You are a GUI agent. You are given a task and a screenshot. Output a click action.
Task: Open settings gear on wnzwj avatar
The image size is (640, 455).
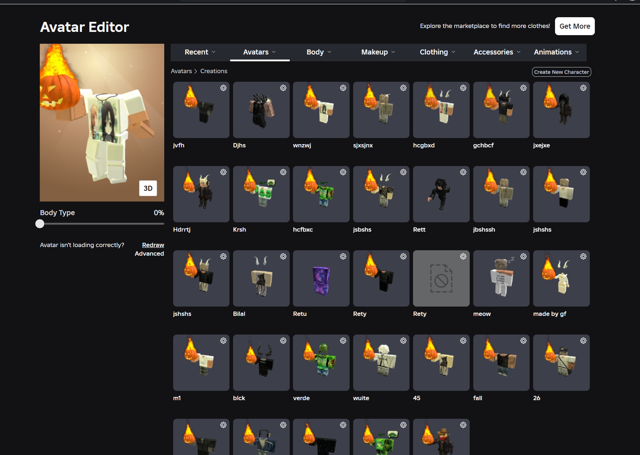(x=343, y=88)
